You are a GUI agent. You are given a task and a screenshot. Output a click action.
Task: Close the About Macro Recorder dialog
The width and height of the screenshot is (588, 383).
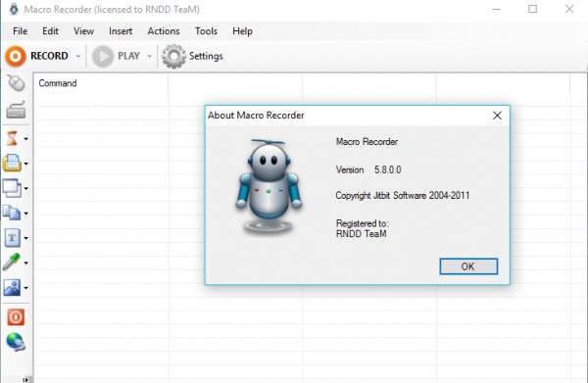pyautogui.click(x=497, y=116)
